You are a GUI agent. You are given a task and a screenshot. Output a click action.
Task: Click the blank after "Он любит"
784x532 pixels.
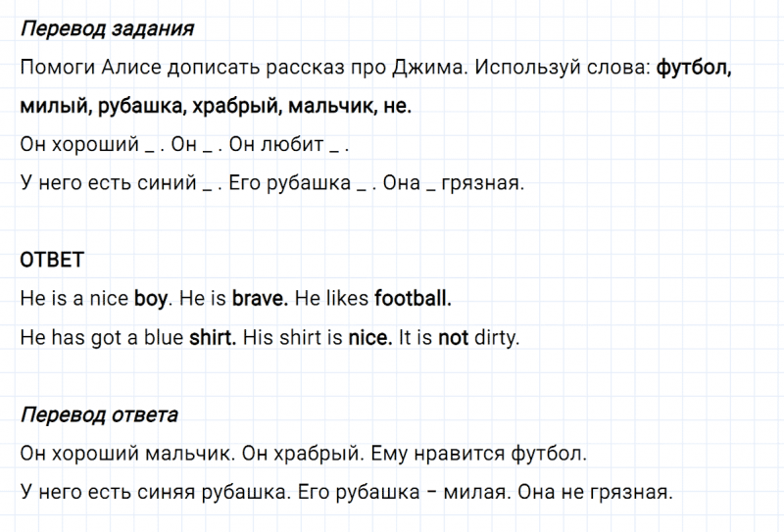coord(336,144)
